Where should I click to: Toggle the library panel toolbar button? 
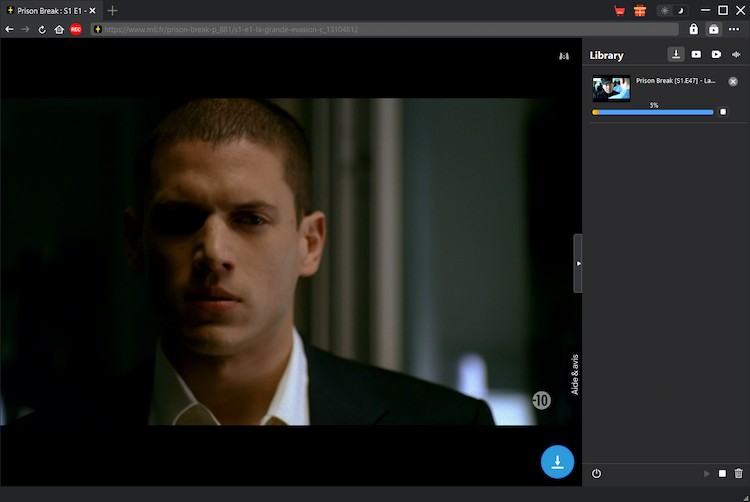[714, 29]
